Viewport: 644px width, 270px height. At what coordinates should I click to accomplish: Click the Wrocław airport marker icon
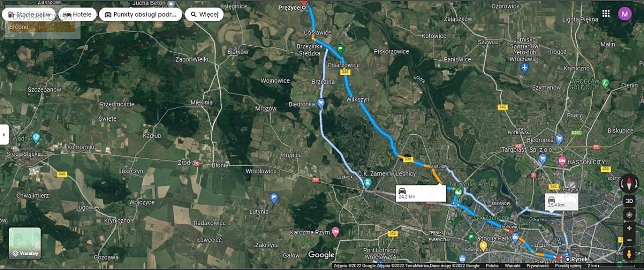click(x=525, y=67)
